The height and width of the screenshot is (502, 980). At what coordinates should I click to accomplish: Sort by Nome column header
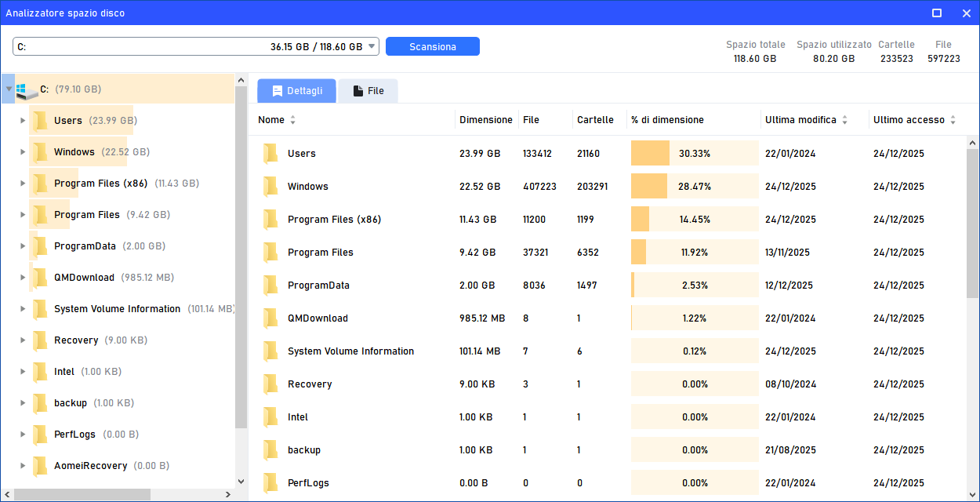(277, 120)
